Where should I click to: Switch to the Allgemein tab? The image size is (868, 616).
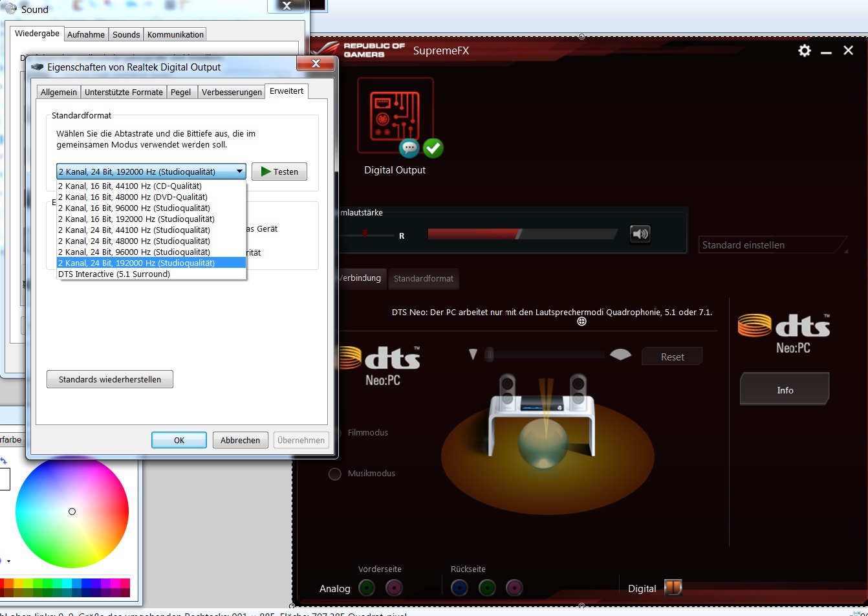tap(59, 92)
